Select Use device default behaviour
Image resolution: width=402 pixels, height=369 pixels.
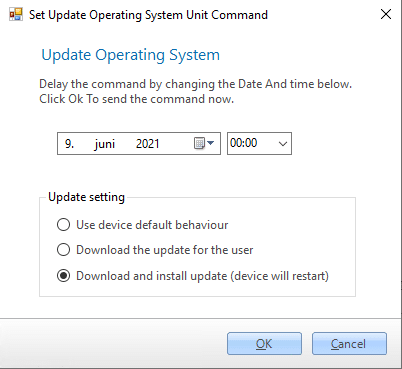[x=63, y=225]
